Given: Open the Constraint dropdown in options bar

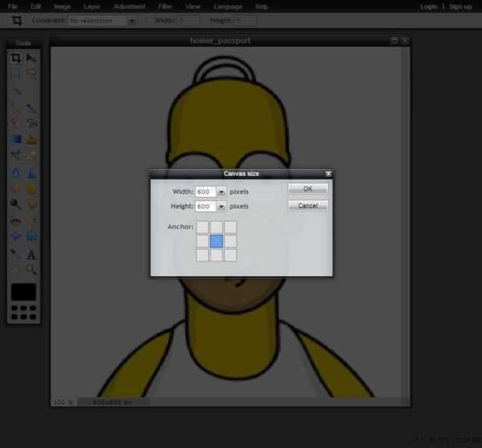Looking at the screenshot, I should 132,21.
